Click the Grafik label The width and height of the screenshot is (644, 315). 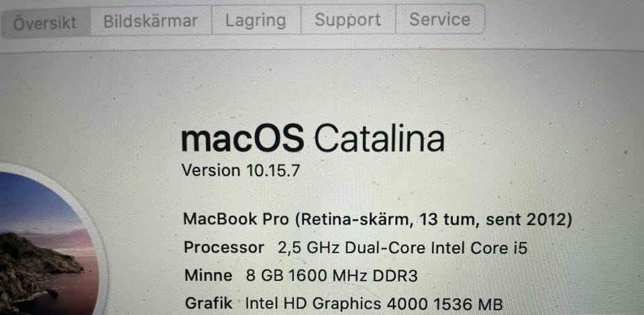(x=208, y=304)
